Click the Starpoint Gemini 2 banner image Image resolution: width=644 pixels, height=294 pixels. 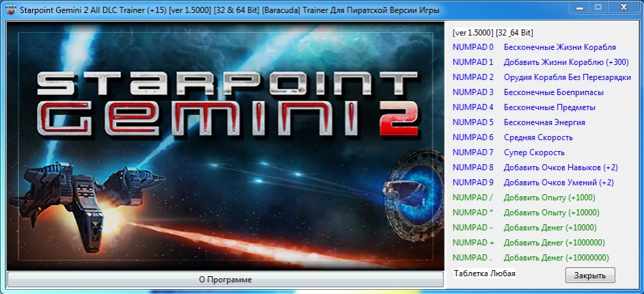225,146
